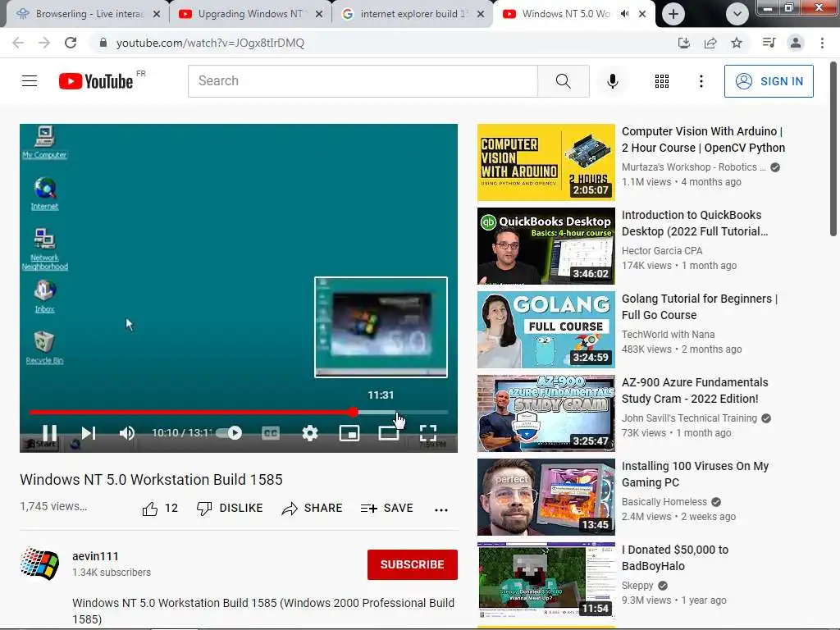Open I Donated $50,000 video title
This screenshot has height=630, width=840.
click(675, 558)
